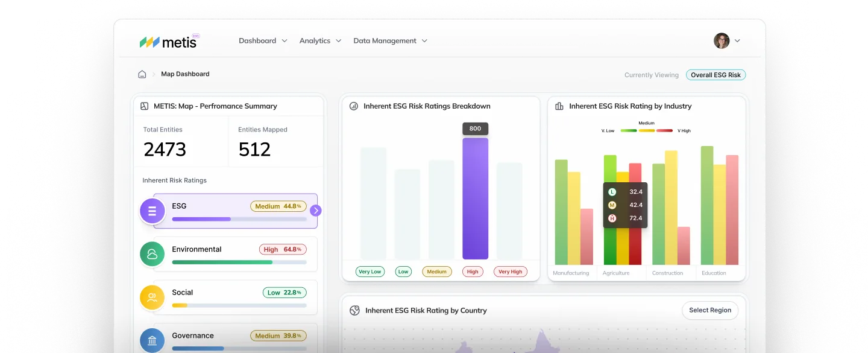Viewport: 868px width, 353px height.
Task: Select the purple ESG category icon
Action: pyautogui.click(x=152, y=211)
